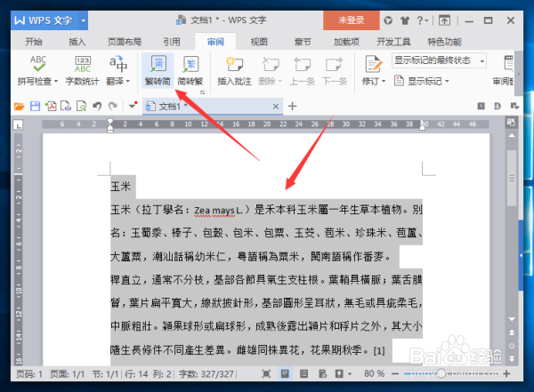Expand the WPS 文字 application menu arrow
Image resolution: width=534 pixels, height=392 pixels.
[x=83, y=20]
